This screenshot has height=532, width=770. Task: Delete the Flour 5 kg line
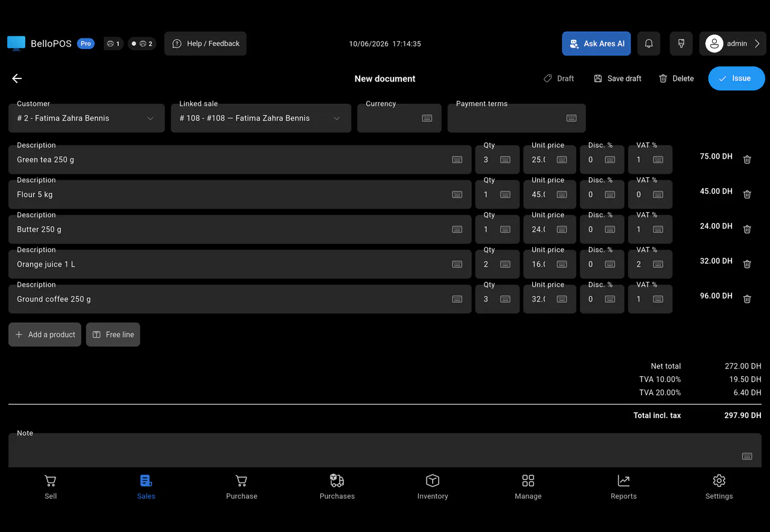(x=747, y=195)
